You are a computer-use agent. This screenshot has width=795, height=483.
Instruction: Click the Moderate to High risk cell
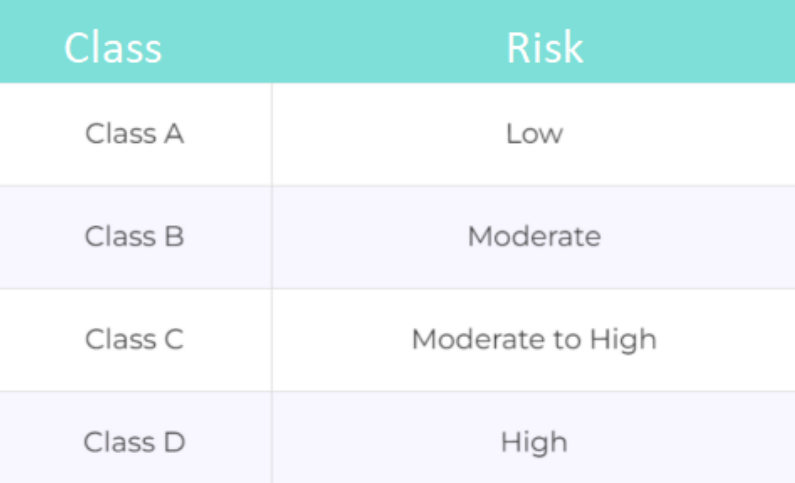[x=534, y=340]
